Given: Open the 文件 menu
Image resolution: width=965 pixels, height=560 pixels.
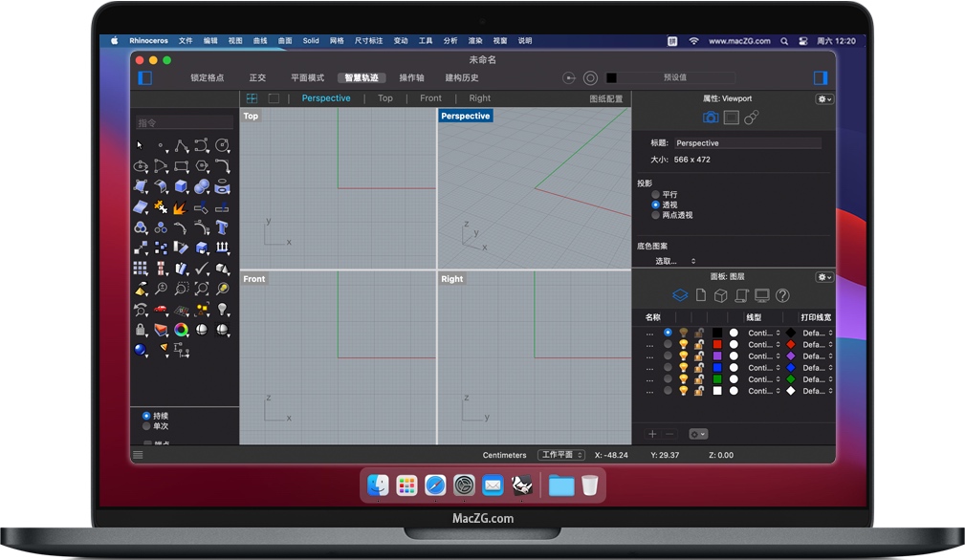Looking at the screenshot, I should click(186, 40).
